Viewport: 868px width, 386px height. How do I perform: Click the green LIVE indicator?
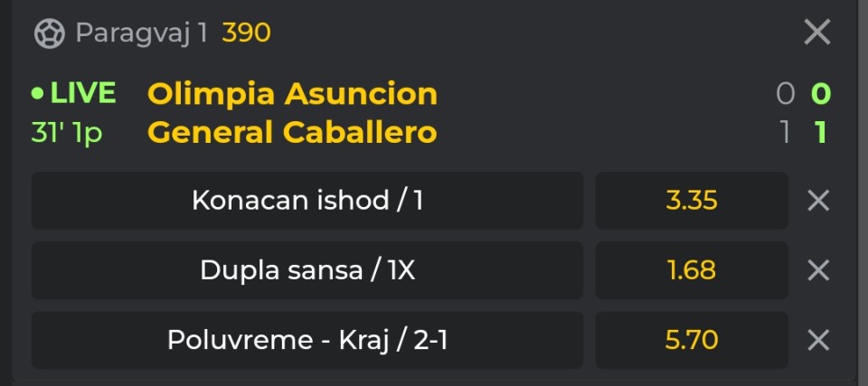(x=73, y=93)
